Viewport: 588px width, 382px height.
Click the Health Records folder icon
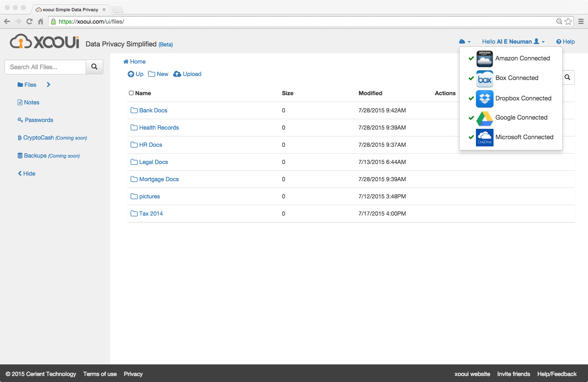(x=134, y=128)
